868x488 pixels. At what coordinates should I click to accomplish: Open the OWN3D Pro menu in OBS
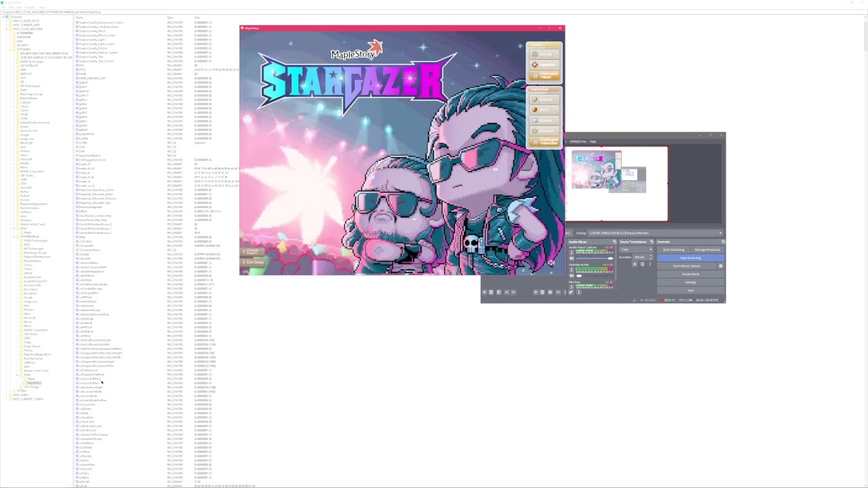point(578,142)
